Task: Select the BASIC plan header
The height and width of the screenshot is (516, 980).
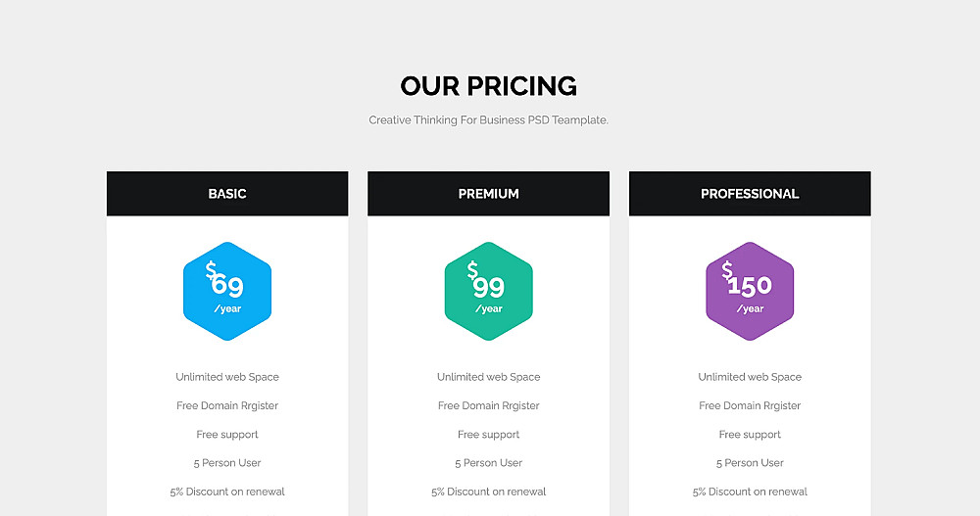Action: pos(227,194)
